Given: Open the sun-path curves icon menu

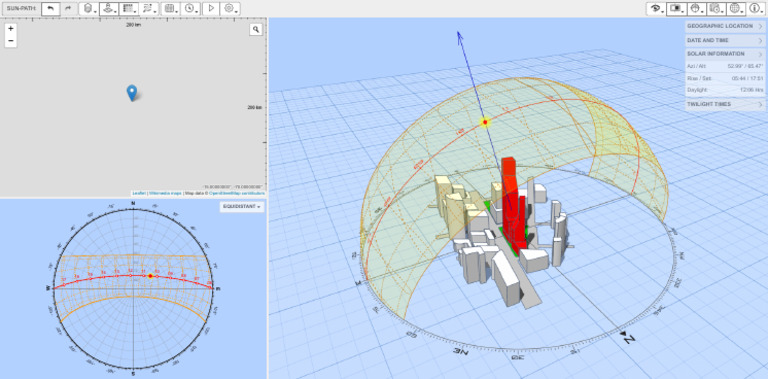Looking at the screenshot, I should tap(149, 8).
